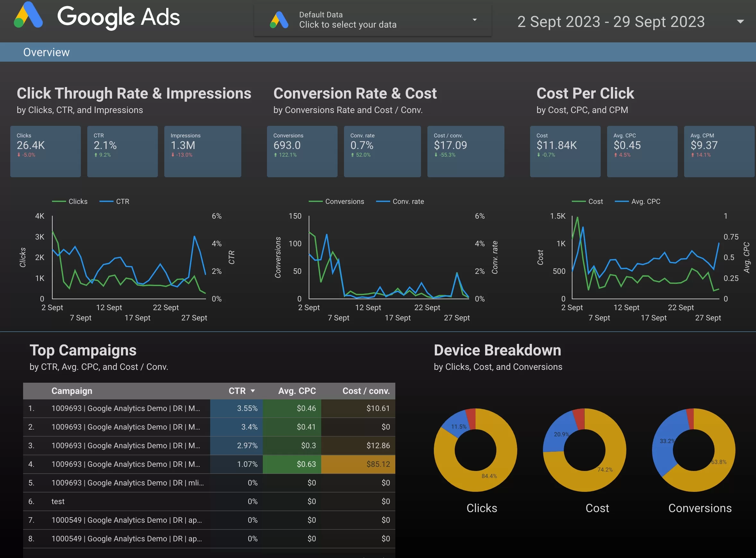
Task: Click the Top Campaigns heading
Action: 83,350
